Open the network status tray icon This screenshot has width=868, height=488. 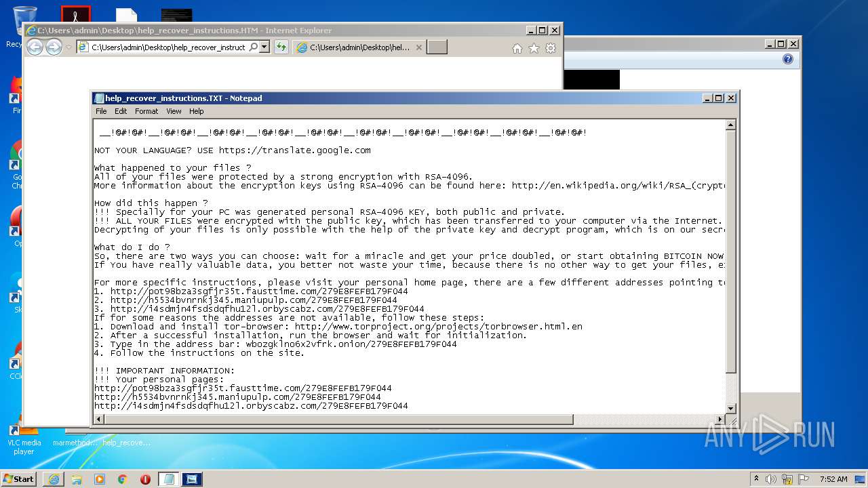(787, 479)
